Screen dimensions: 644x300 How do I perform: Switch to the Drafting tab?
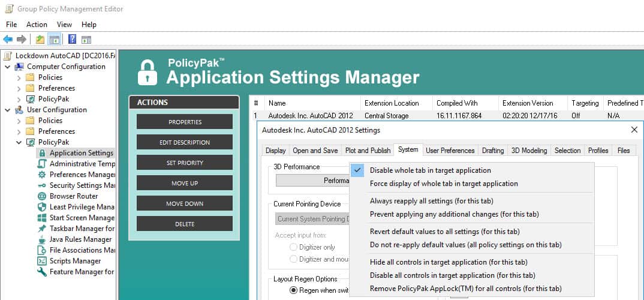(x=493, y=151)
